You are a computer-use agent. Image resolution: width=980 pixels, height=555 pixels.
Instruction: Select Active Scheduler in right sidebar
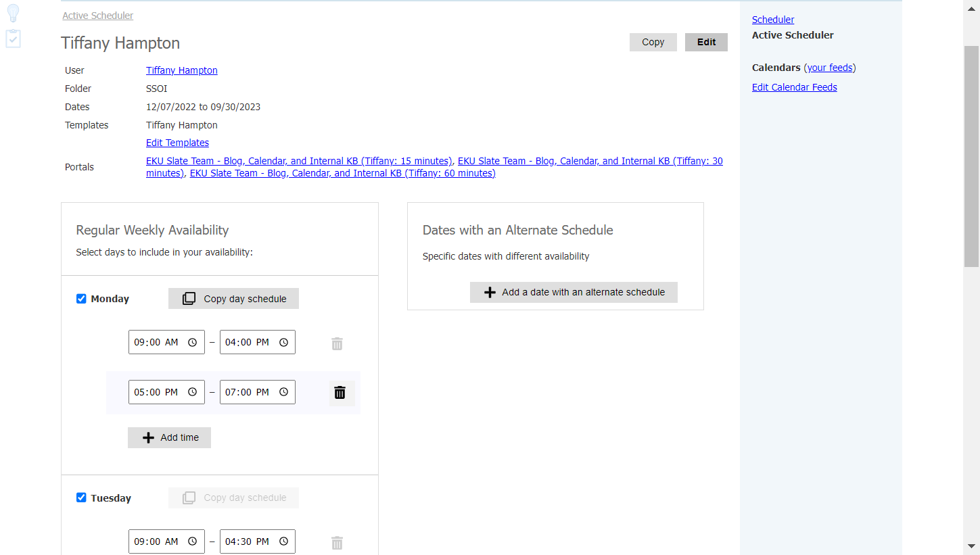coord(793,35)
